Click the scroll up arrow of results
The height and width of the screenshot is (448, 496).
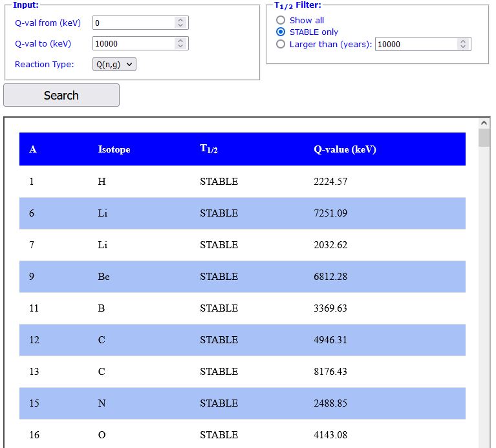(484, 123)
